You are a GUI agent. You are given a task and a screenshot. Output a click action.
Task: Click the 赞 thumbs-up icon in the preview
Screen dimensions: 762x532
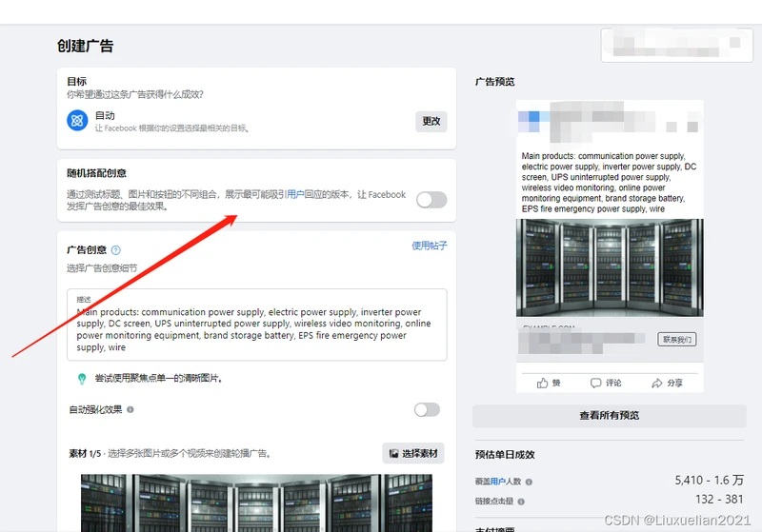[542, 384]
